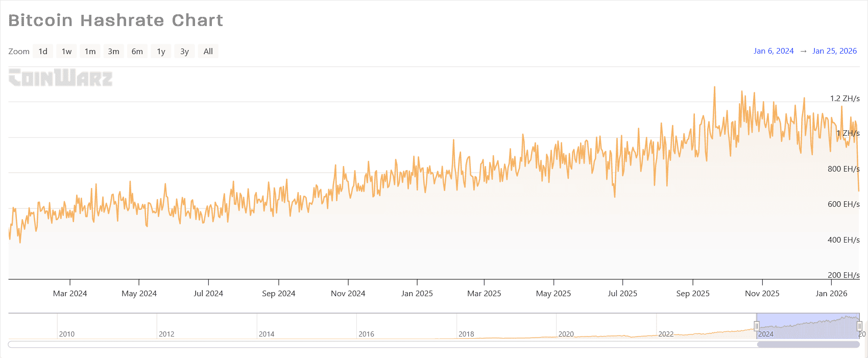The width and height of the screenshot is (868, 358).
Task: Click the horizontal scrollbar thumb
Action: [x=808, y=344]
